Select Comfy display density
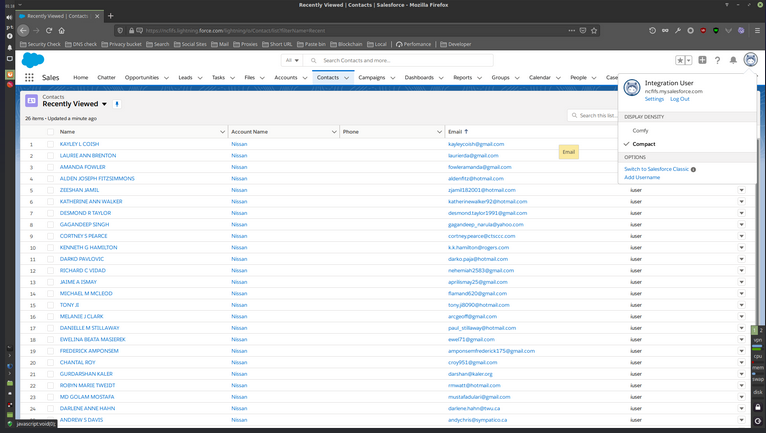 [x=640, y=130]
